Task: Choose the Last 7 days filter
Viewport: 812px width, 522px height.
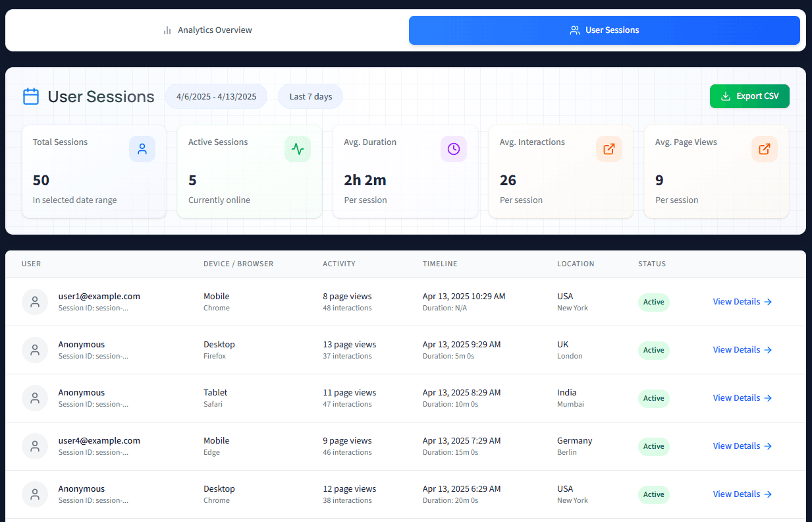Action: 310,96
